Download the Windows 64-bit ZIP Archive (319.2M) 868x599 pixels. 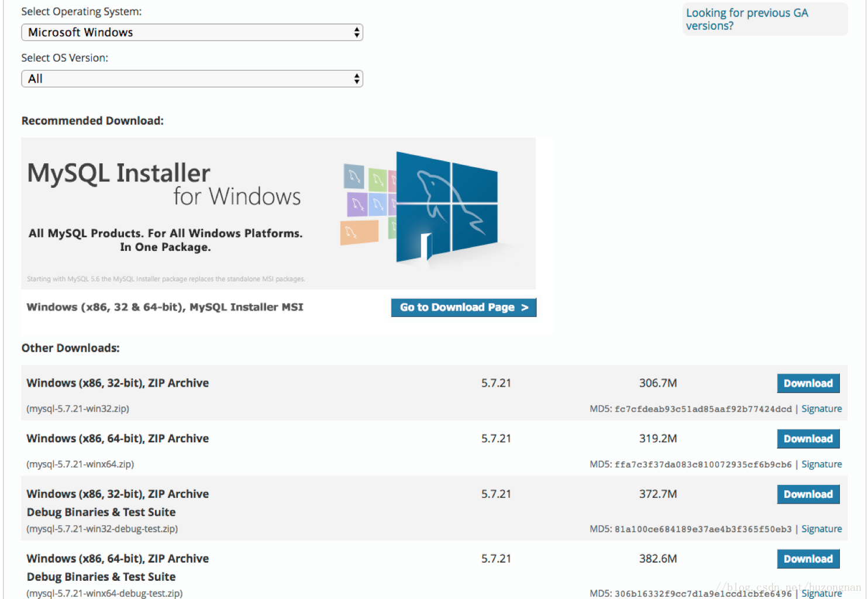tap(808, 439)
